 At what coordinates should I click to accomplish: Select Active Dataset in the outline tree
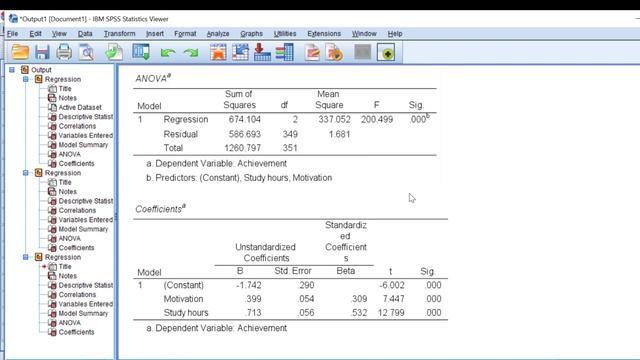point(80,107)
